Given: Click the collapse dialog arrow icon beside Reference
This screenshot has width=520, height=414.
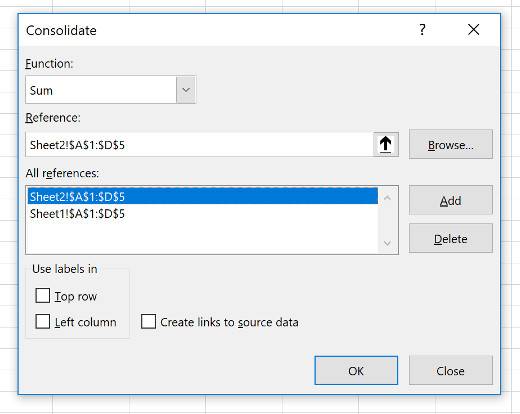Looking at the screenshot, I should coord(386,144).
